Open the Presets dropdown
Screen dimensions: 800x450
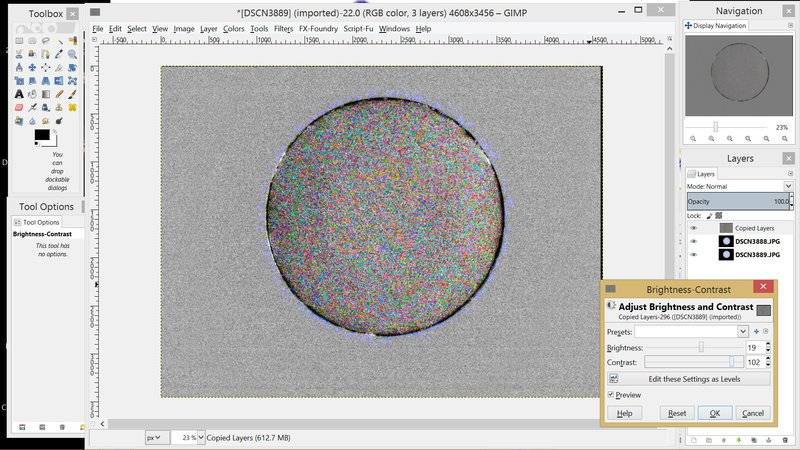pyautogui.click(x=742, y=331)
